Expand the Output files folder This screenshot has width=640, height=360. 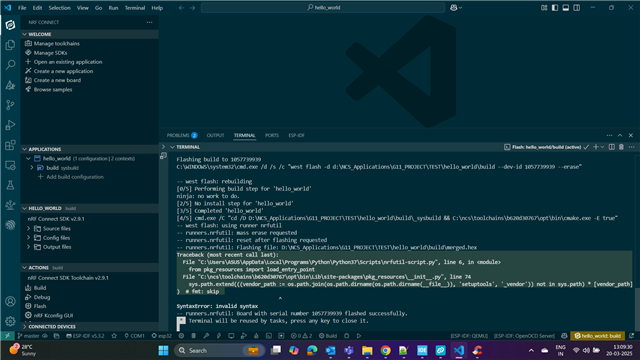(28, 247)
